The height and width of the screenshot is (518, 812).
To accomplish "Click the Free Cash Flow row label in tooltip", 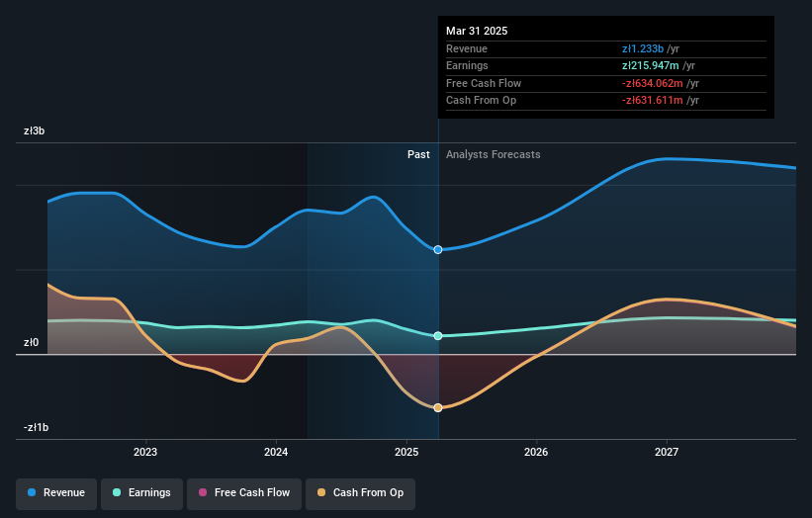I will point(484,83).
